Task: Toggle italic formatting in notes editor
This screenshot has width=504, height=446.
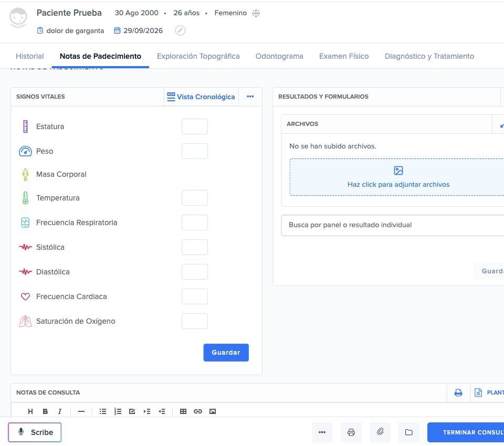Action: pyautogui.click(x=59, y=411)
